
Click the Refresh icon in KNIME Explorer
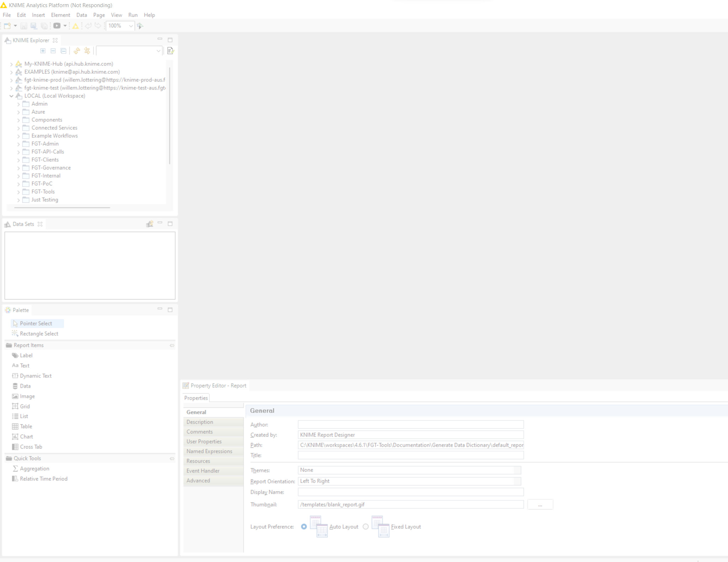[x=77, y=51]
